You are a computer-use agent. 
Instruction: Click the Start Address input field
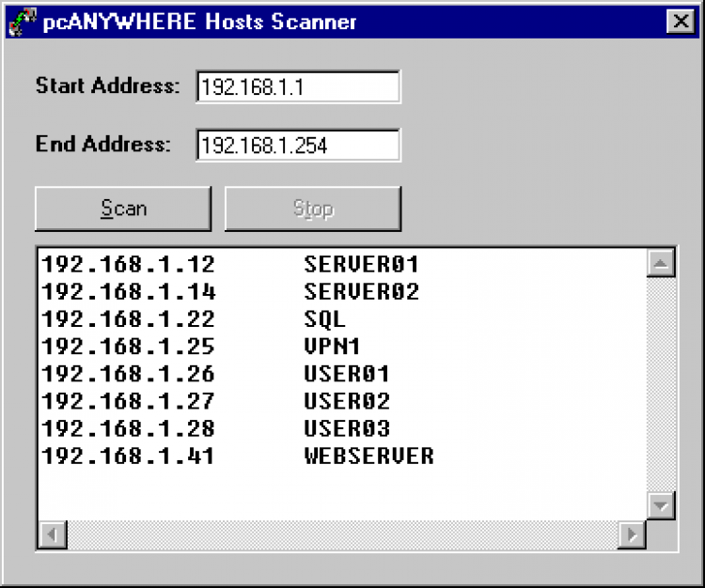298,86
